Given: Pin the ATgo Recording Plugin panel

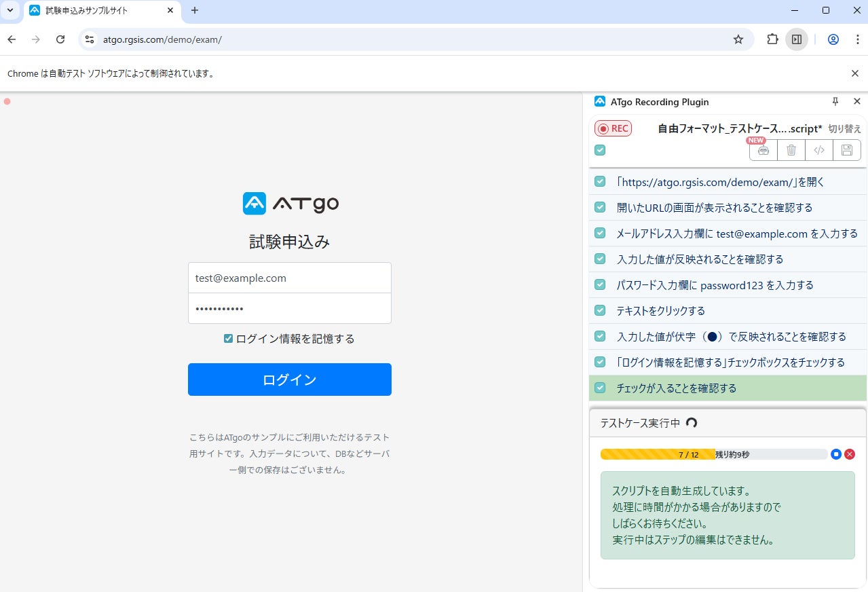Looking at the screenshot, I should 835,101.
